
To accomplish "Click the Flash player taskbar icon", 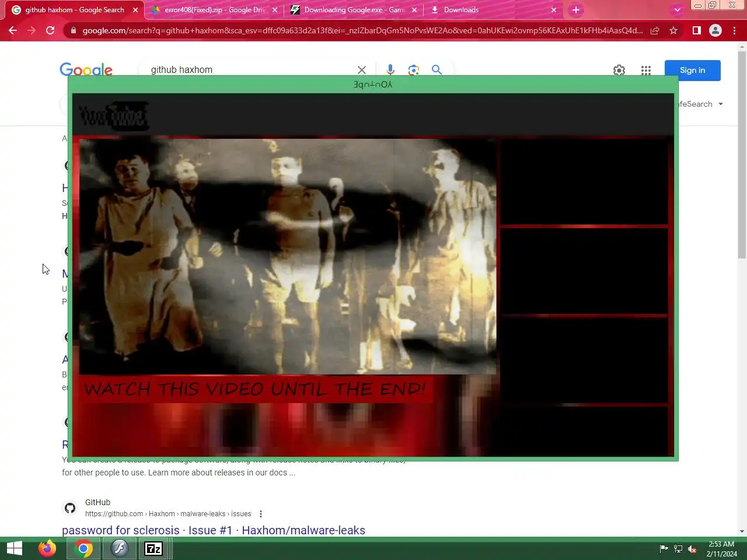I will click(x=119, y=548).
